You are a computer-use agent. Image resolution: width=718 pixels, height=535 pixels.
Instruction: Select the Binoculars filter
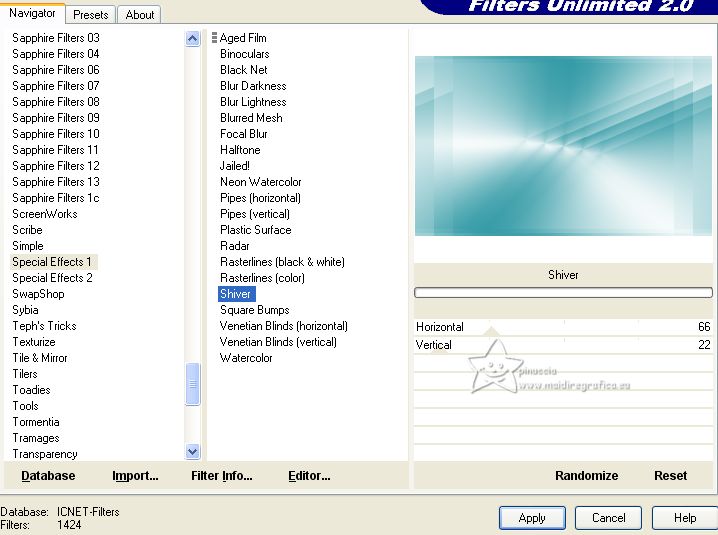[x=245, y=54]
